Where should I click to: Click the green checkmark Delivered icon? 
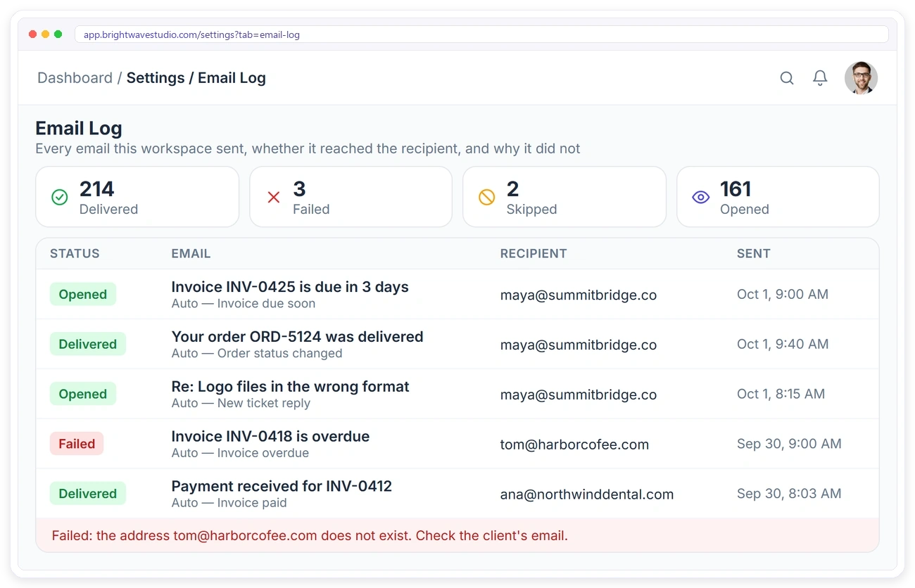(60, 198)
